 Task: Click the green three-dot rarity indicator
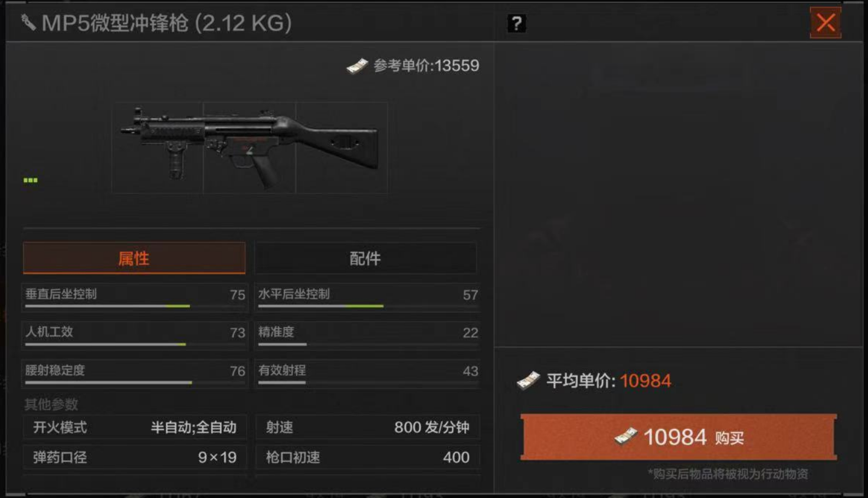pyautogui.click(x=31, y=180)
